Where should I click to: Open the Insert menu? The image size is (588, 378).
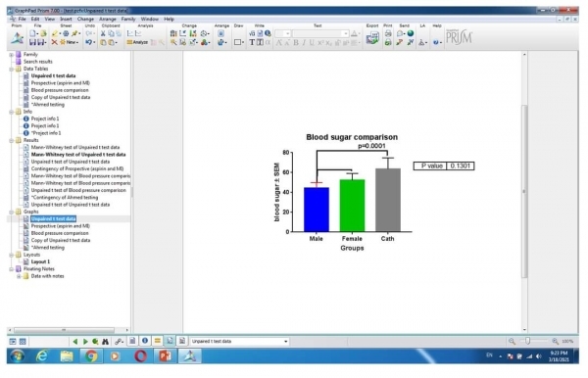[x=66, y=20]
